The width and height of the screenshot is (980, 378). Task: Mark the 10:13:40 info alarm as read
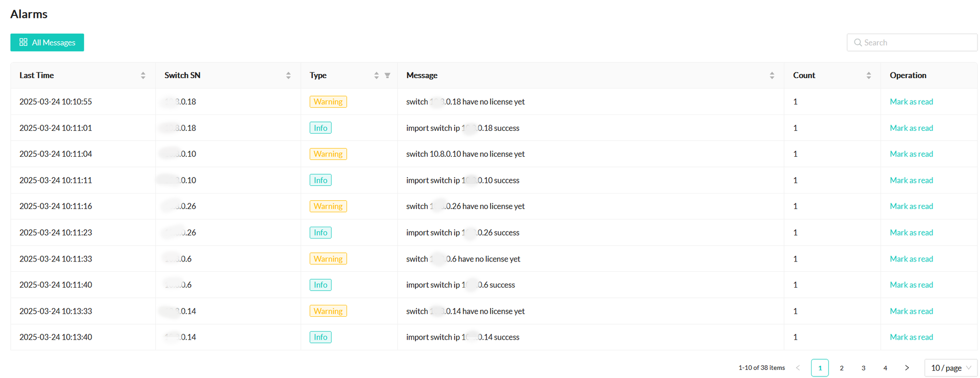tap(911, 337)
